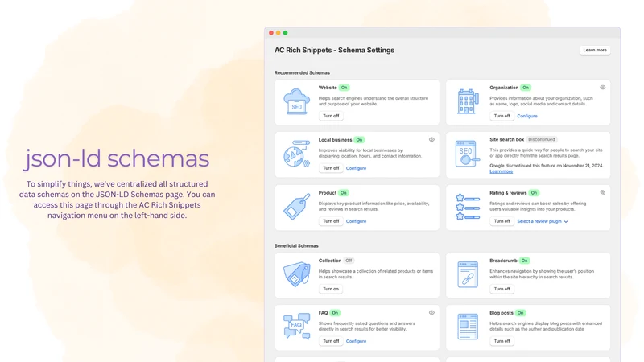Click the Website SEO cloud icon

(296, 101)
